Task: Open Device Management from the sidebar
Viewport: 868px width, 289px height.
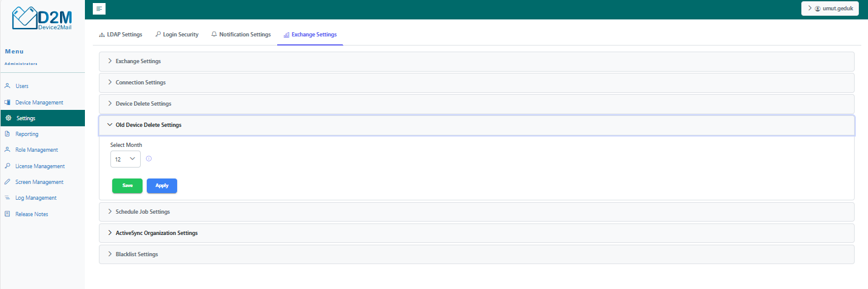Action: point(39,103)
